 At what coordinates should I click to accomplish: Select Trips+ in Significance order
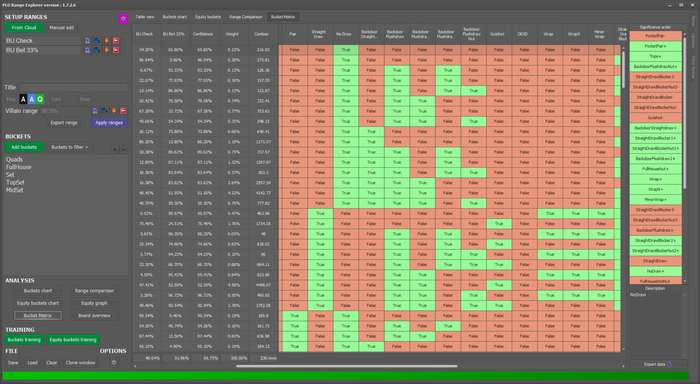point(655,56)
